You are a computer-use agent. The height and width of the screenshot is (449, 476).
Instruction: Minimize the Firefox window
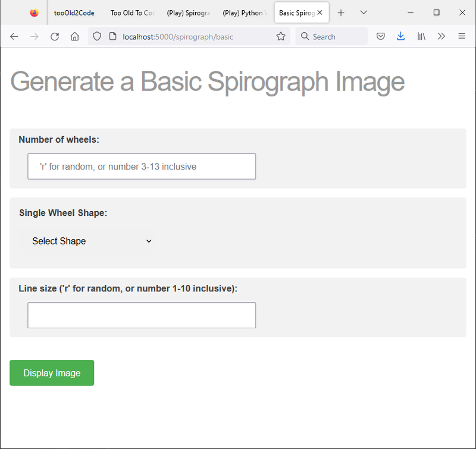411,12
